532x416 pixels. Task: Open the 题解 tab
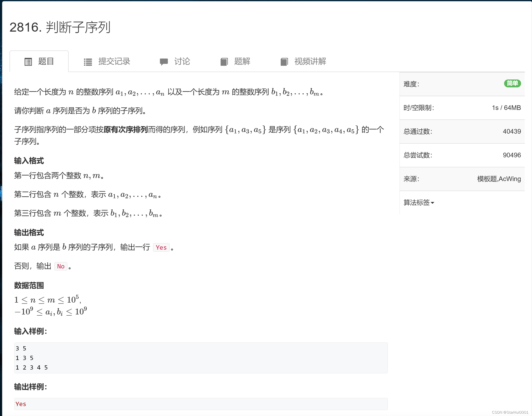tap(242, 61)
